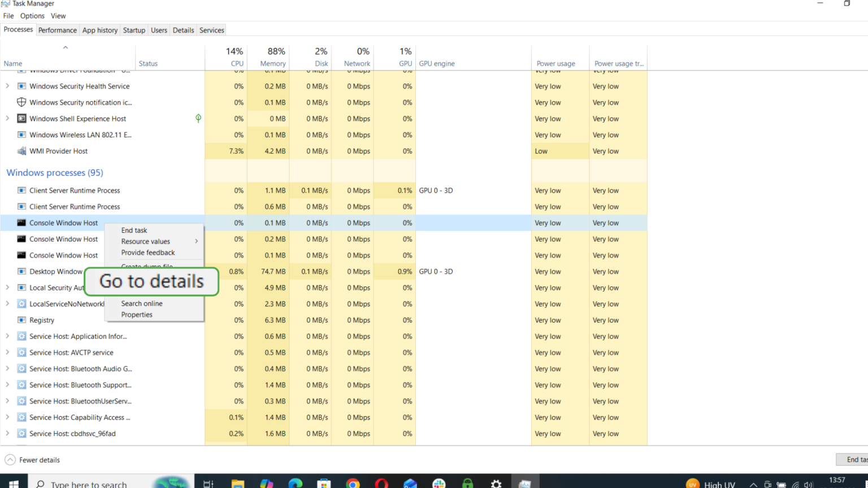The width and height of the screenshot is (868, 488).
Task: Sort processes by the CPU column header
Action: point(226,57)
